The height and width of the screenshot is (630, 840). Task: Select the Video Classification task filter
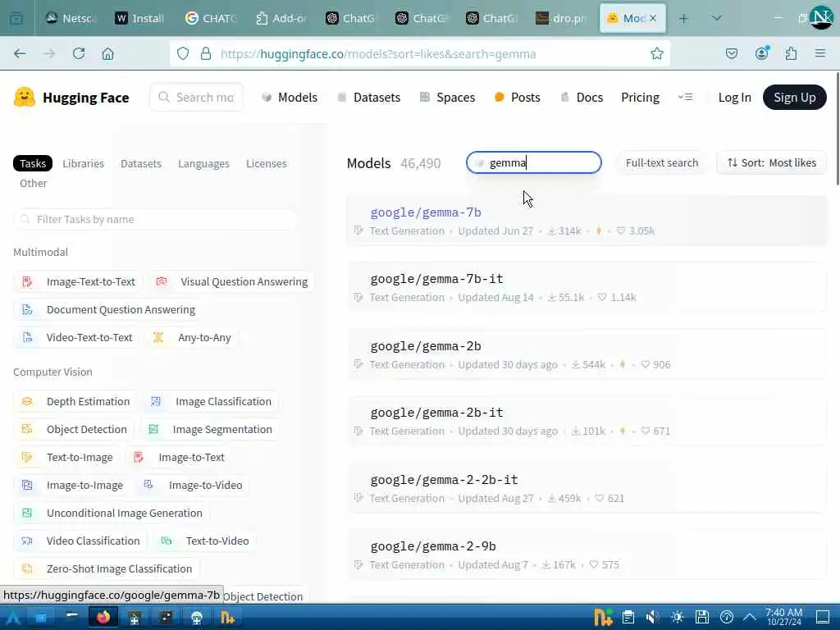(81, 541)
